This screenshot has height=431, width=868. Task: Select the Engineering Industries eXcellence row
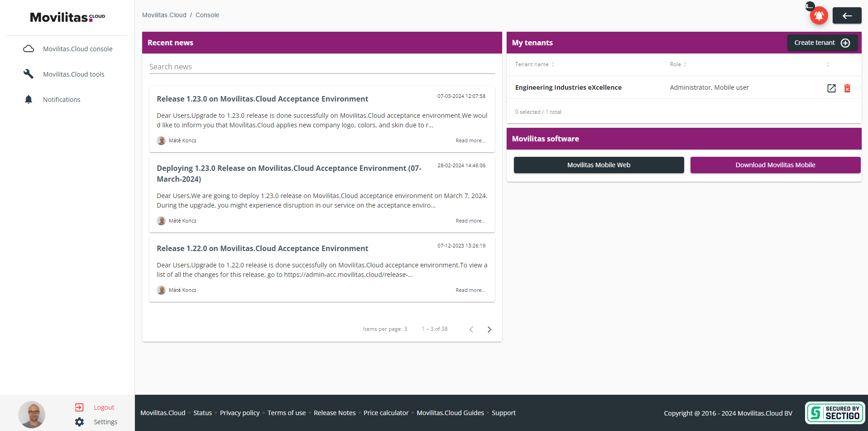(x=684, y=87)
